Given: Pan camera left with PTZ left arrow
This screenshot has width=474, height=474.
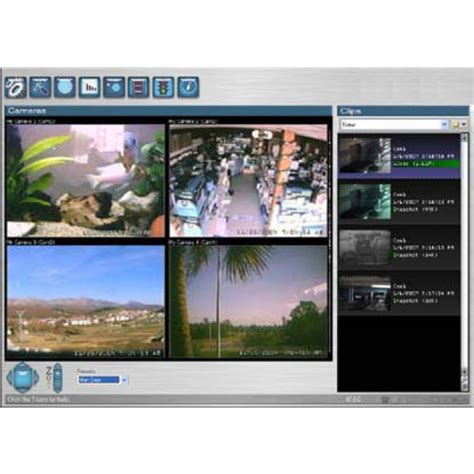Looking at the screenshot, I should click(10, 378).
